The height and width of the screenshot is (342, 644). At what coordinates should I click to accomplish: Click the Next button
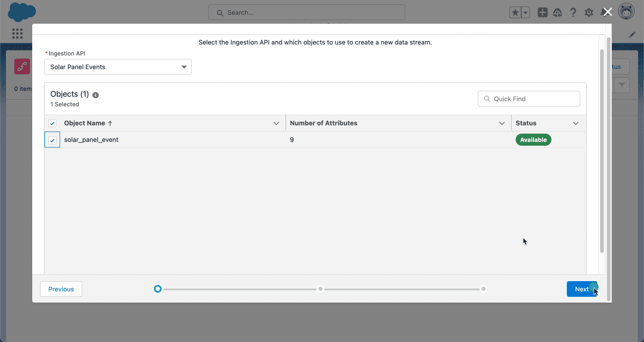[582, 289]
